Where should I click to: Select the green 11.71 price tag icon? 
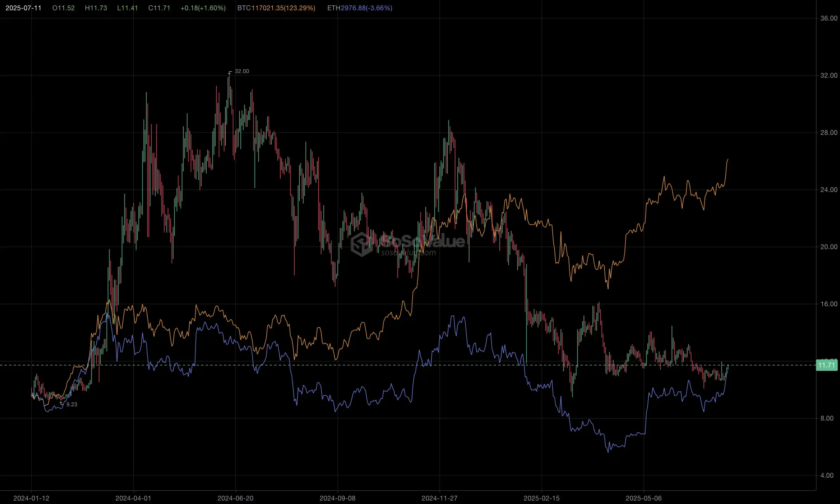[826, 365]
